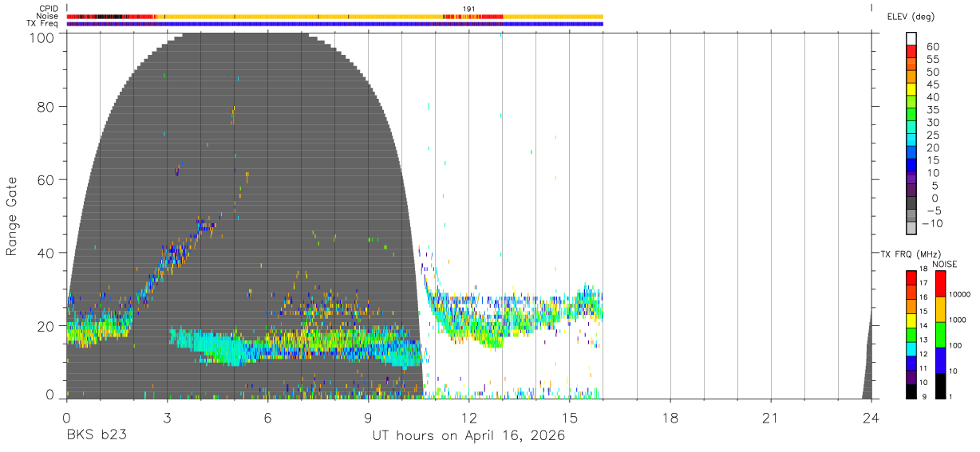Click the y-axis tick label '20'
980x452 pixels.
click(x=45, y=326)
